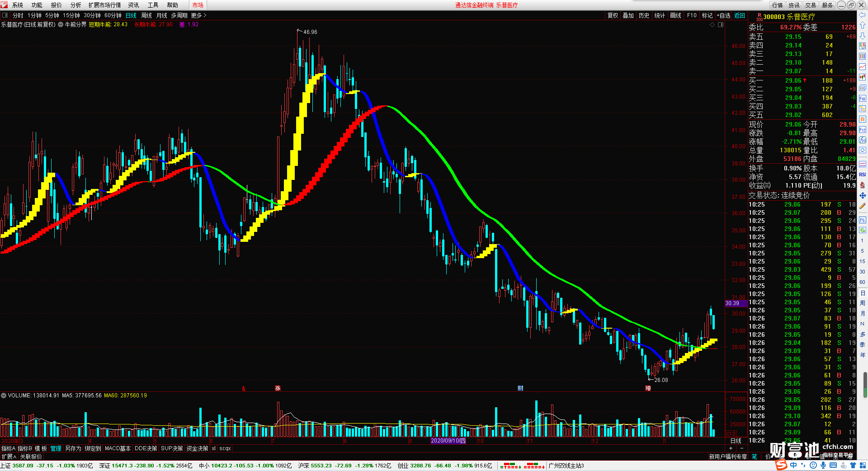Click the down-arrow next stock icon
Screen dimensions: 868x471
[x=862, y=36]
